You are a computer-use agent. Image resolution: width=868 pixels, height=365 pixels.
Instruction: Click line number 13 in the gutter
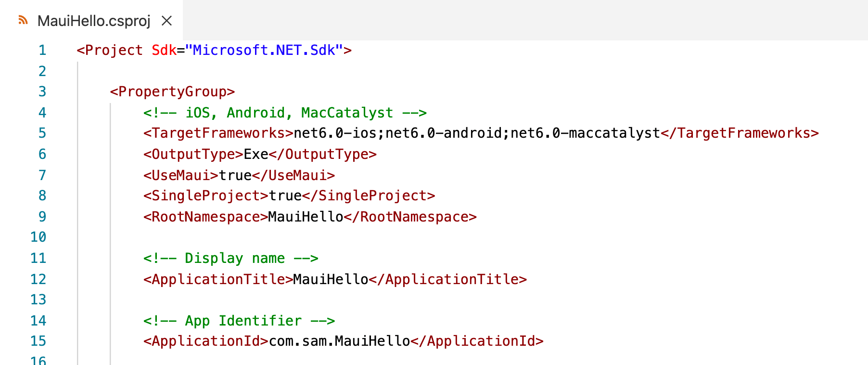[38, 300]
